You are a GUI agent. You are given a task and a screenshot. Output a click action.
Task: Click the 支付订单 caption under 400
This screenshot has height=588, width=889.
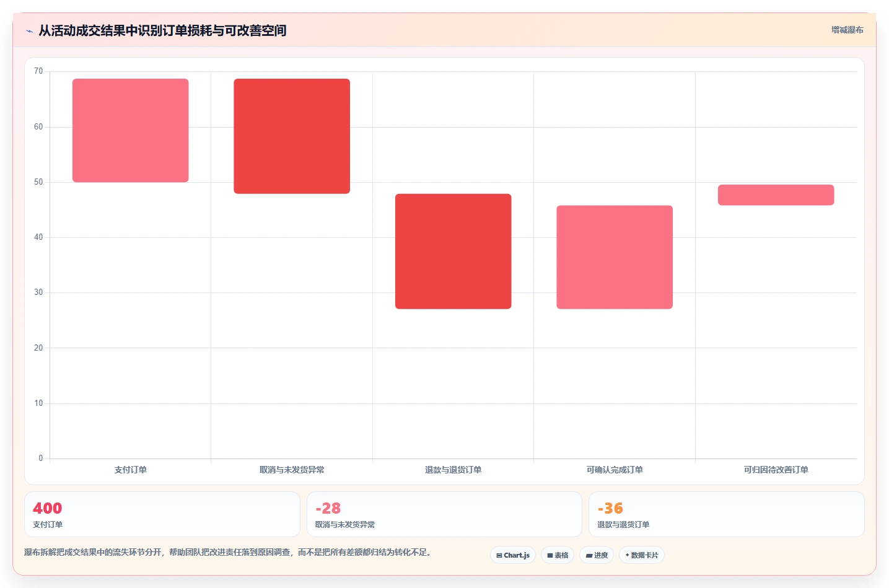coord(48,525)
